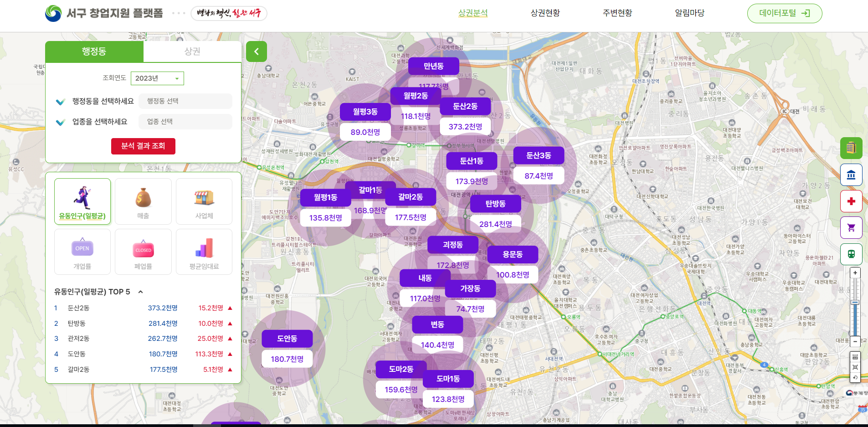
Task: Toggle the subway train layer icon
Action: (x=851, y=254)
